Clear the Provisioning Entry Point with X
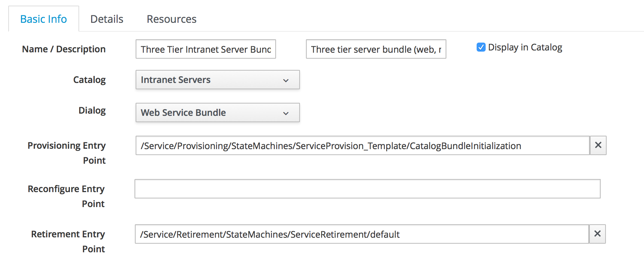Image resolution: width=644 pixels, height=262 pixels. [598, 145]
